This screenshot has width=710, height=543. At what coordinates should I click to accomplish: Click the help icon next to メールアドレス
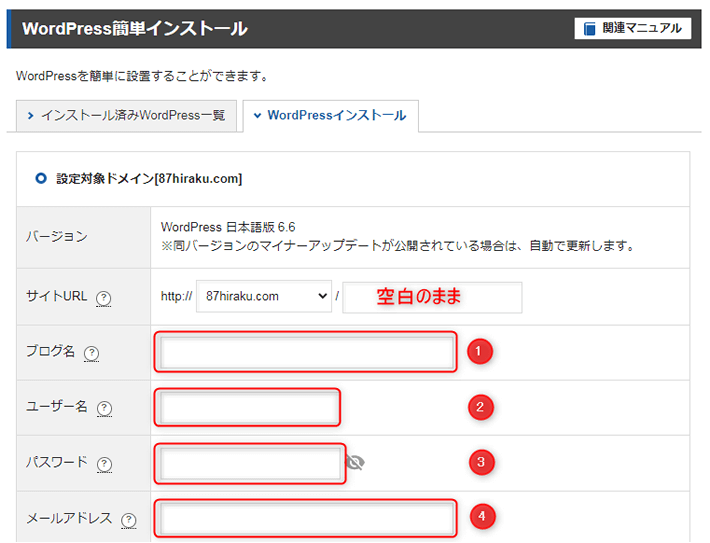(x=129, y=520)
